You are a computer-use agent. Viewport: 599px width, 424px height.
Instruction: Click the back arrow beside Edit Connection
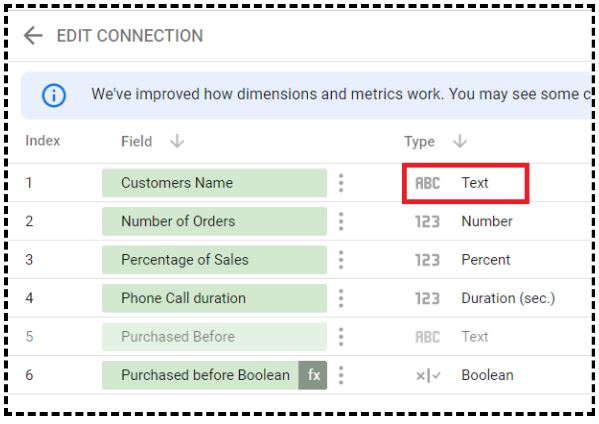[x=33, y=36]
